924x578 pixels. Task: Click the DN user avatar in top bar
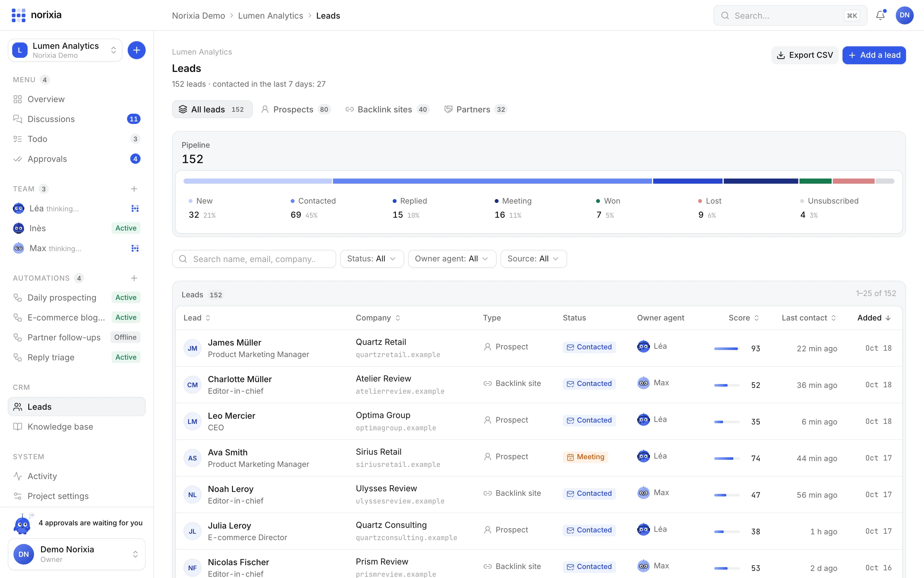coord(904,15)
